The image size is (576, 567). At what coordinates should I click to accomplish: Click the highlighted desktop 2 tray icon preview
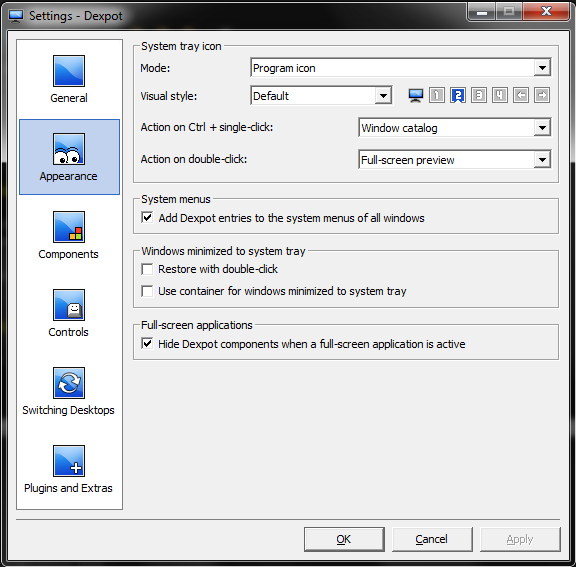pos(458,95)
